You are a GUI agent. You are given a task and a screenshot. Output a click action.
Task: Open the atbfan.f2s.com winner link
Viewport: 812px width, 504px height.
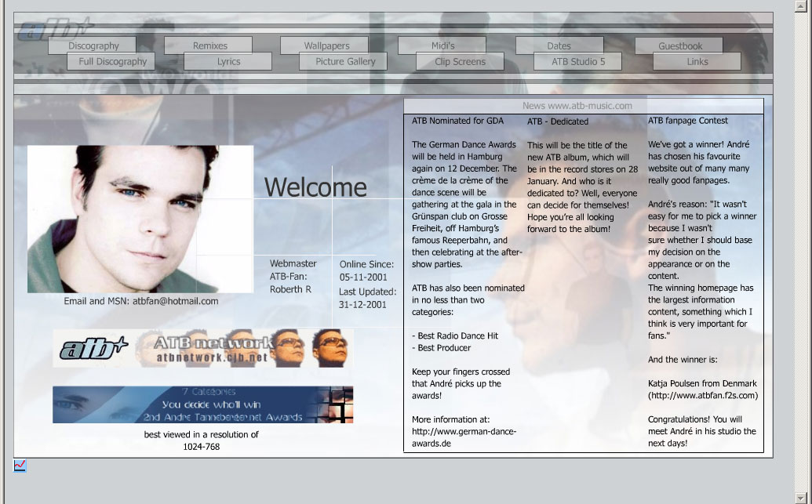704,396
